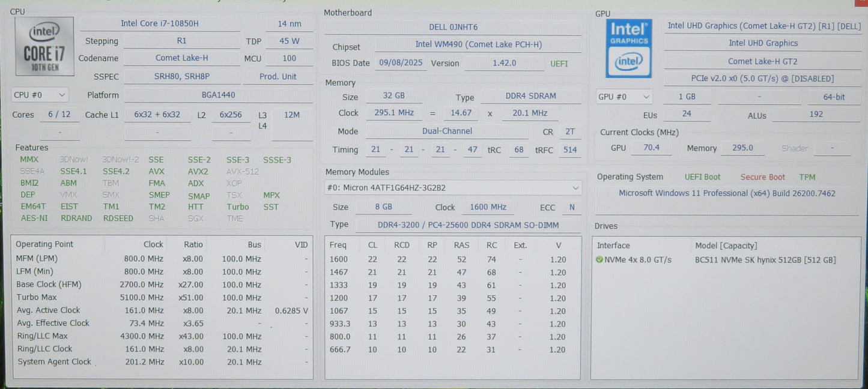Screen dimensions: 868x389
Task: Click the UEFI Boot status label
Action: click(x=702, y=177)
